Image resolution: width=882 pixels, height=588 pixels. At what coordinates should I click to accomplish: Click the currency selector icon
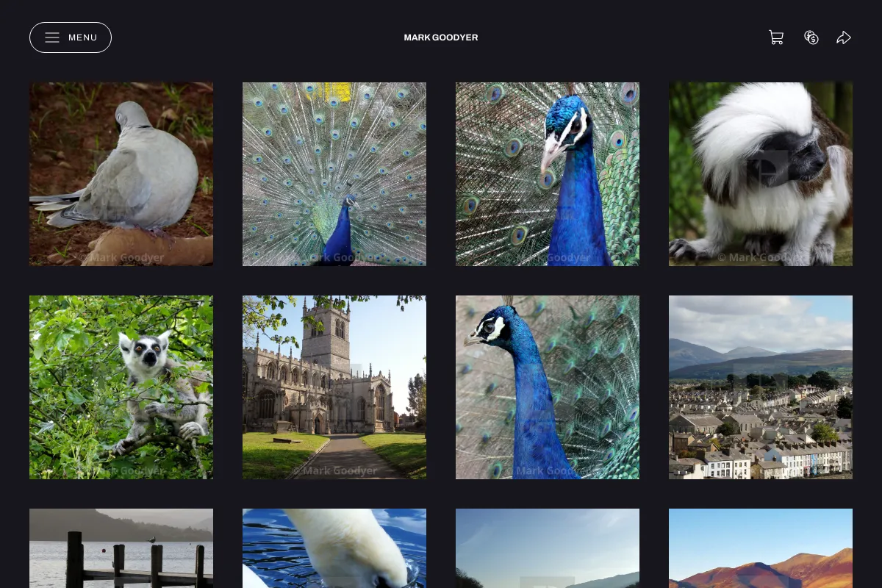pos(811,37)
